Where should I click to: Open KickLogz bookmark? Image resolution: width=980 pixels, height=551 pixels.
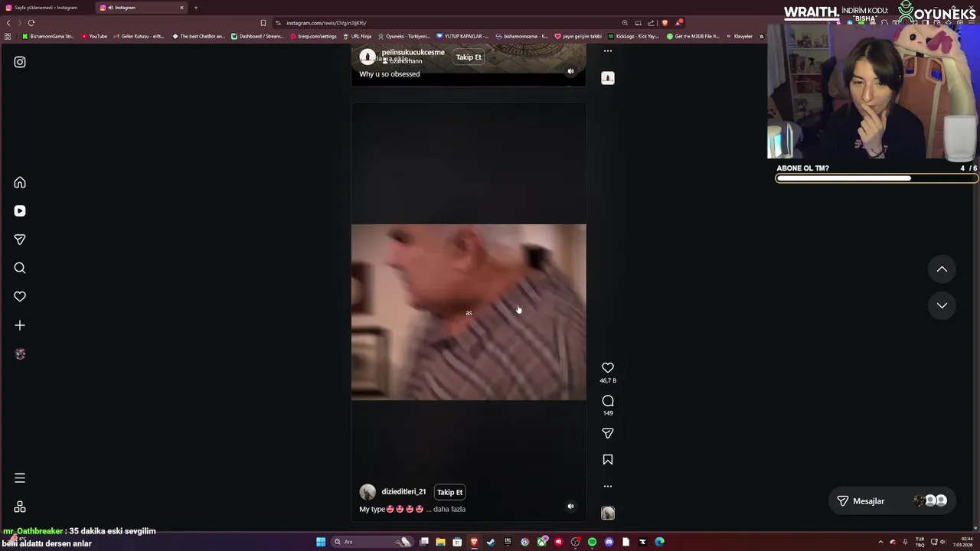[633, 36]
